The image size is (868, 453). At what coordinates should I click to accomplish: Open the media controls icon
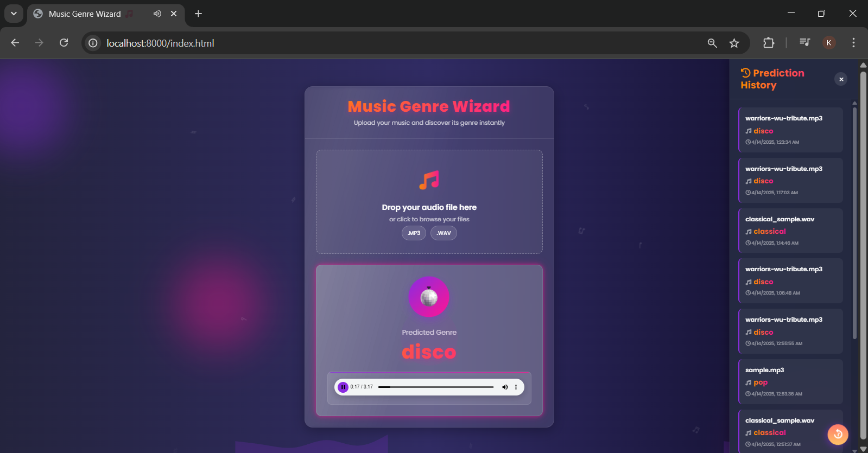tap(804, 43)
